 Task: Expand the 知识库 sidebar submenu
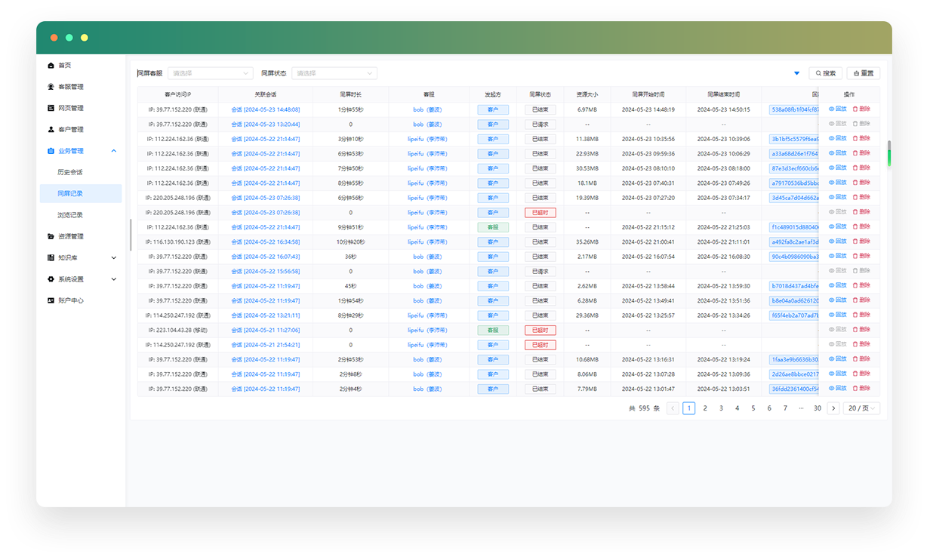113,258
